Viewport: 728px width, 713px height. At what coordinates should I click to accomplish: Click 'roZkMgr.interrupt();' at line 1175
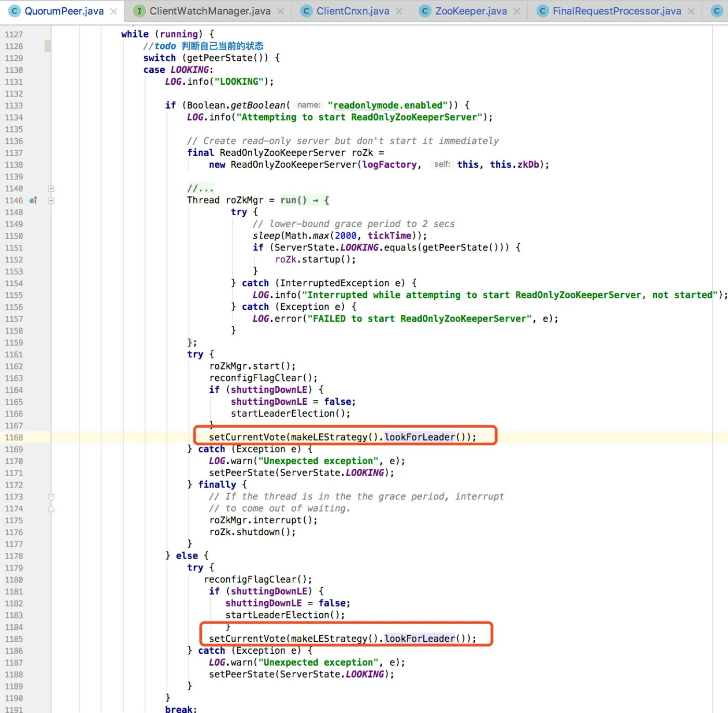click(x=264, y=520)
